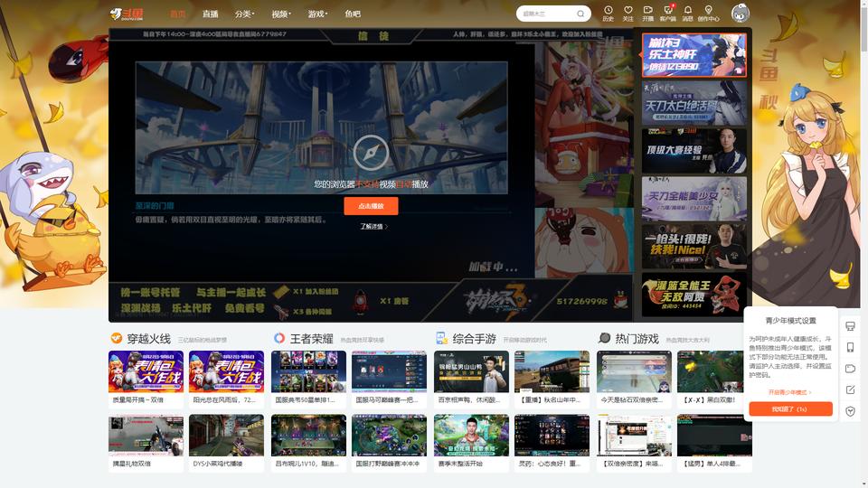Open the 今天是钻石双倍亲密 stream card
The width and height of the screenshot is (868, 488).
point(634,379)
